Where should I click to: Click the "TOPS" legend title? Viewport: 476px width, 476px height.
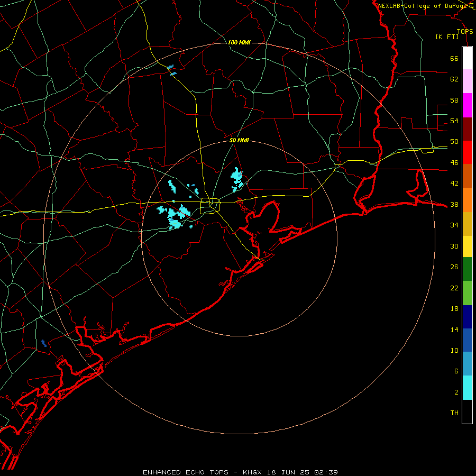click(465, 32)
